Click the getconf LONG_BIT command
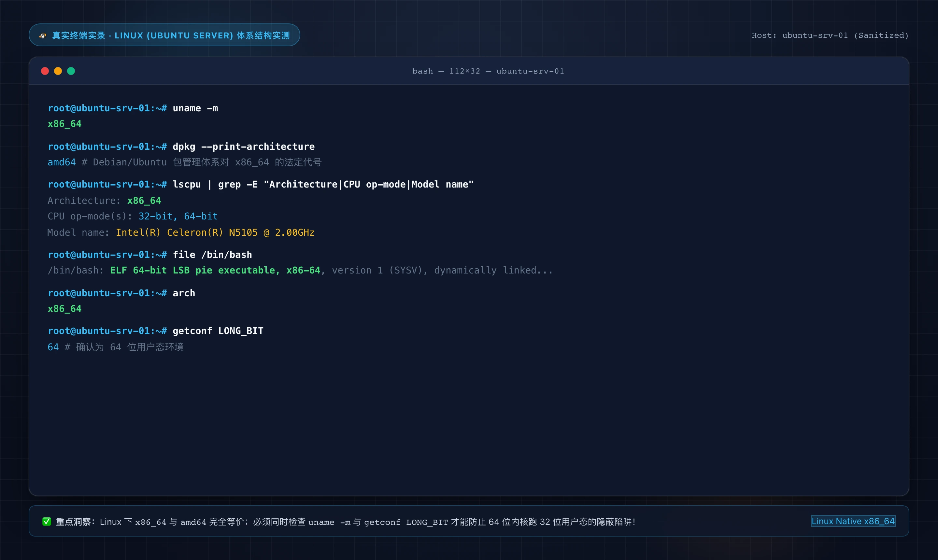Screen dimensions: 938x560 218,331
